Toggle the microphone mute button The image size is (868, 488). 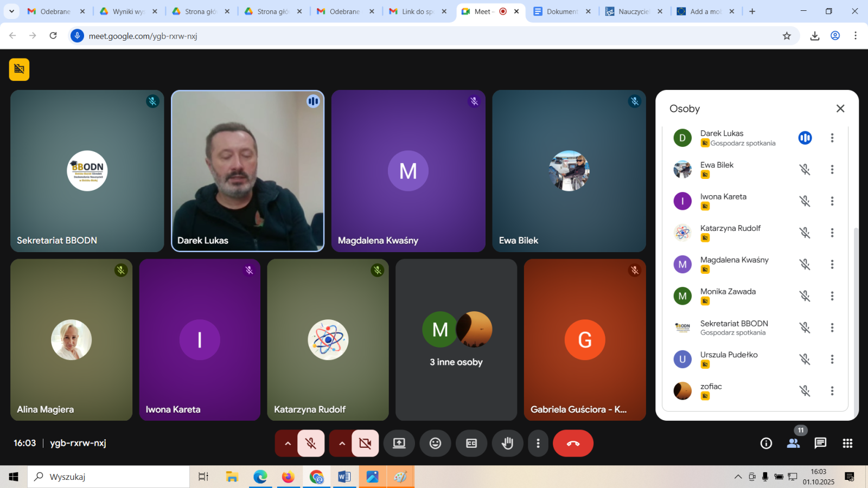click(311, 444)
